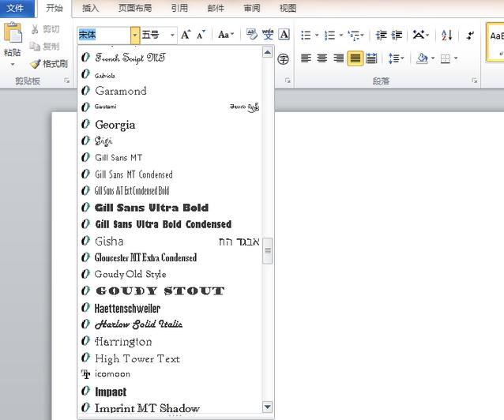This screenshot has width=504, height=420.
Task: Switch to the References (引用) tab
Action: coord(179,8)
